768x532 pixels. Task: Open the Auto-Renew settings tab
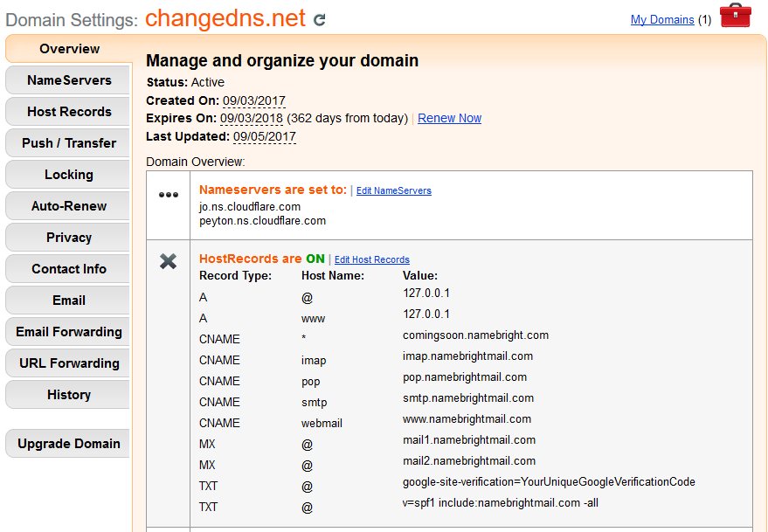click(69, 206)
